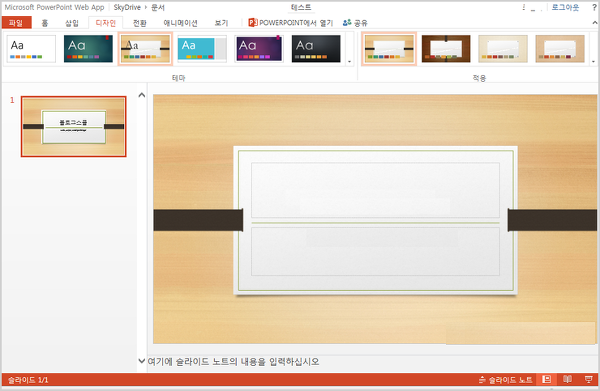Viewport: 600px width, 391px height.
Task: Expand the themes gallery dropdown arrow
Action: (349, 61)
